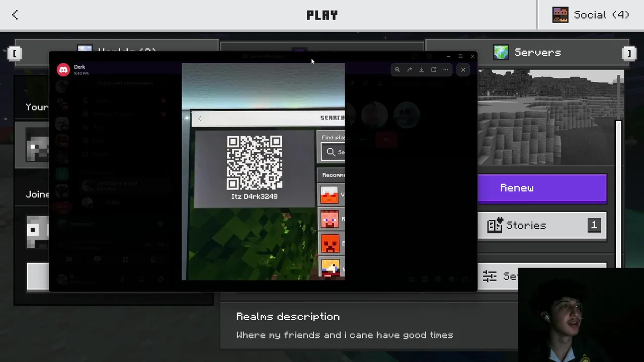Open the Social (4) panel
The height and width of the screenshot is (362, 644).
(591, 15)
